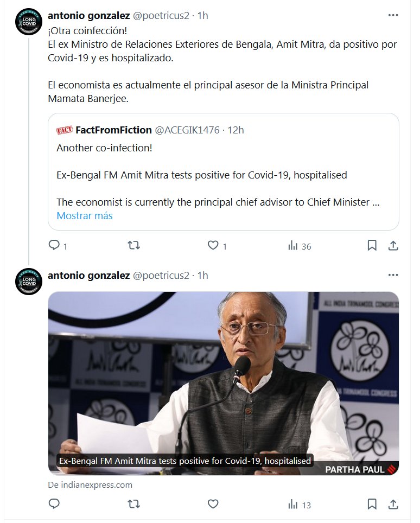420x523 pixels.
Task: Retweet the second tweet with image
Action: point(133,504)
